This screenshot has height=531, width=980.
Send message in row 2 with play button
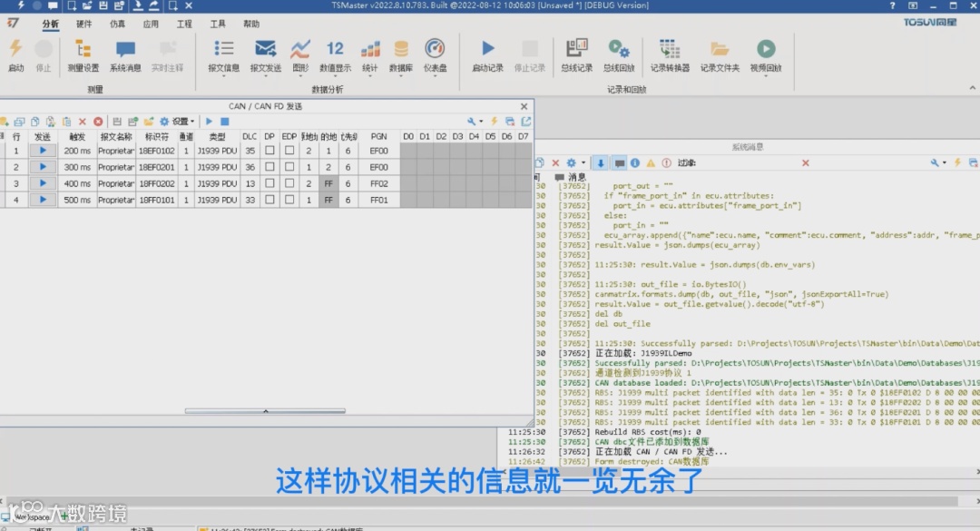43,167
